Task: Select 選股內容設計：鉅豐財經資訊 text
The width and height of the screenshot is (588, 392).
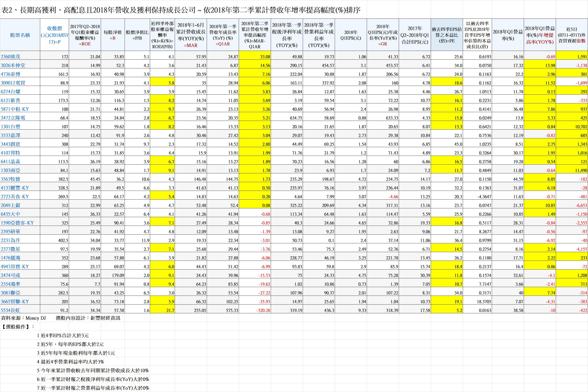Action: pyautogui.click(x=88, y=318)
